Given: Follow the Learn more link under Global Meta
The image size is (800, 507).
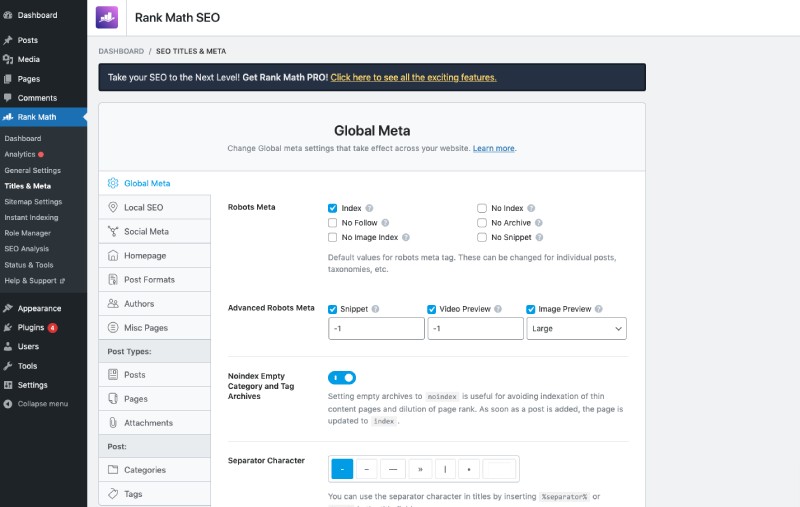Looking at the screenshot, I should tap(493, 148).
